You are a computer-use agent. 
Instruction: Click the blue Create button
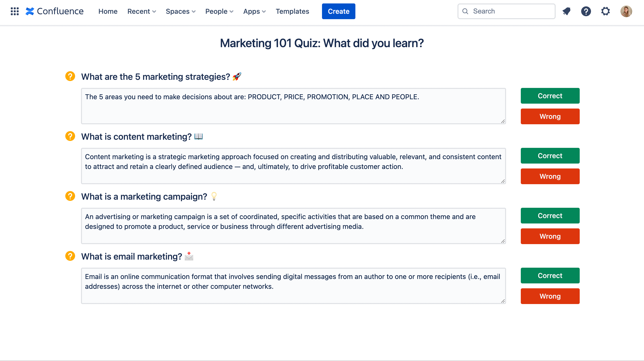[x=338, y=11]
